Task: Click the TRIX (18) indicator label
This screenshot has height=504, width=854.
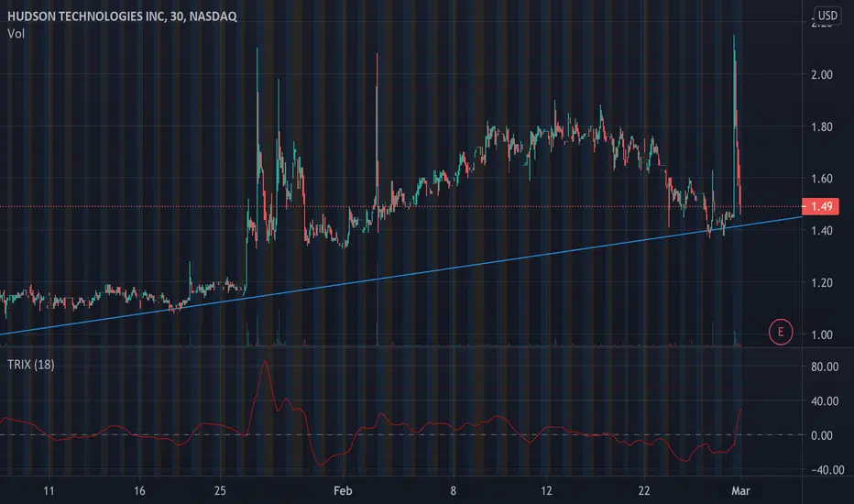Action: [x=31, y=365]
